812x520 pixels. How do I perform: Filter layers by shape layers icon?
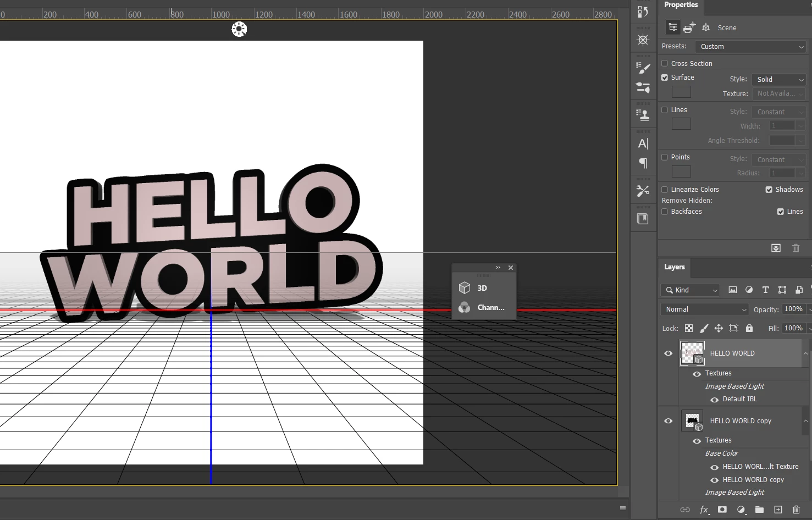click(782, 290)
